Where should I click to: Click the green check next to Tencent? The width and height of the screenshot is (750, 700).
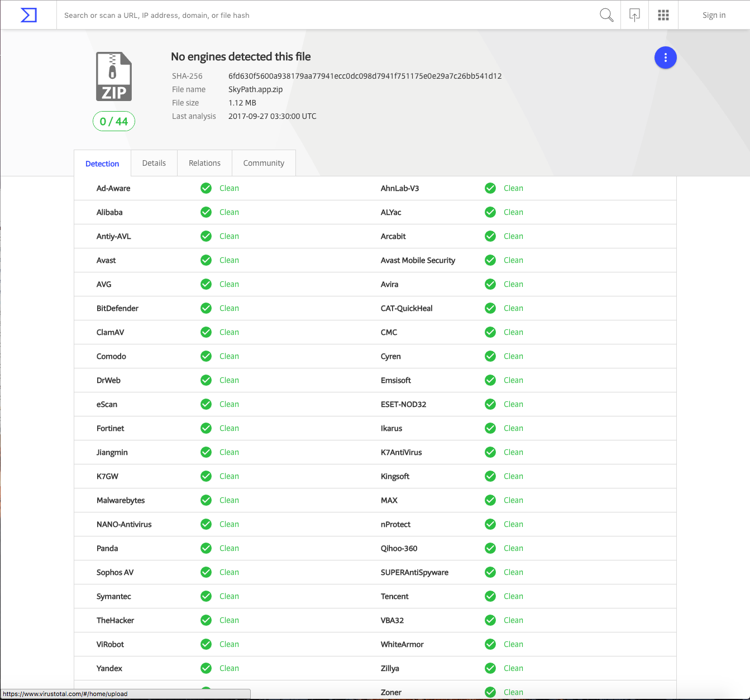490,596
